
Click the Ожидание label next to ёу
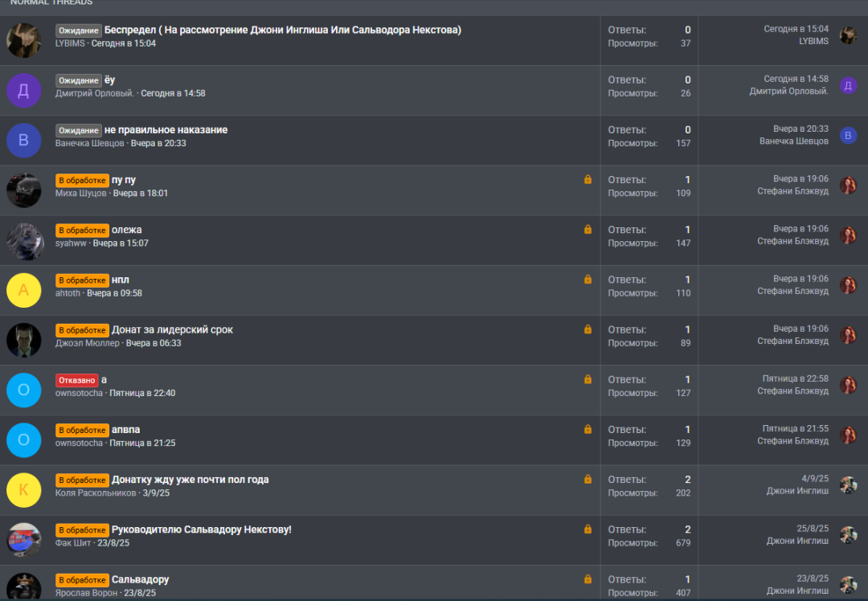click(79, 80)
